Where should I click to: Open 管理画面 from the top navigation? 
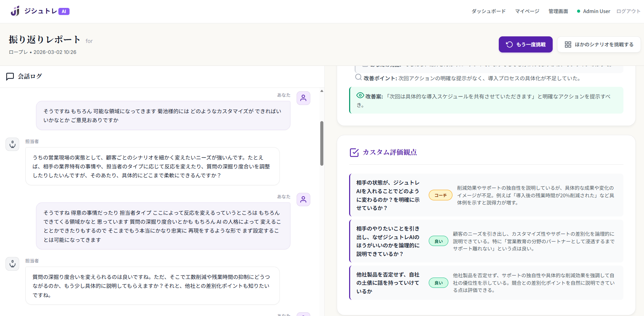point(558,11)
